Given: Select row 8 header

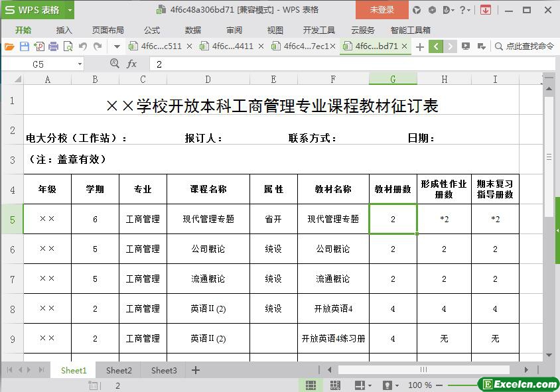Looking at the screenshot, I should point(12,309).
